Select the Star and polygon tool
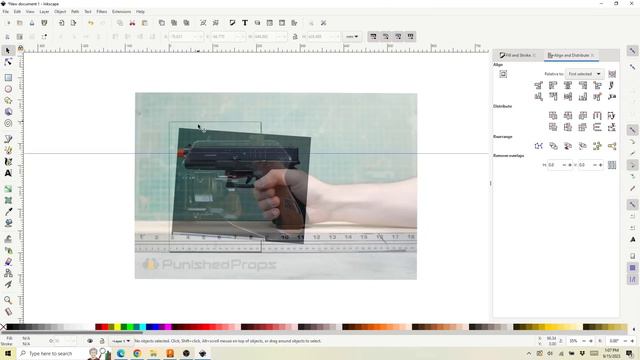Screen dimensions: 640x360 [x=8, y=100]
